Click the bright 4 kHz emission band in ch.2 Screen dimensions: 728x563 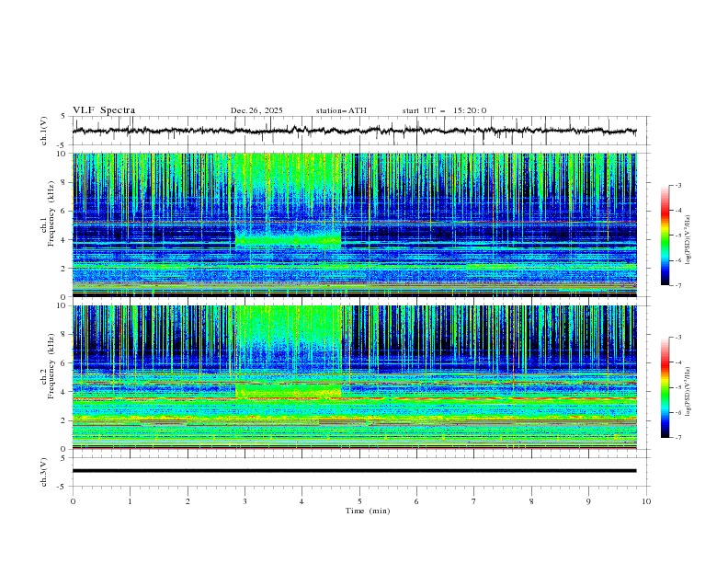click(289, 391)
